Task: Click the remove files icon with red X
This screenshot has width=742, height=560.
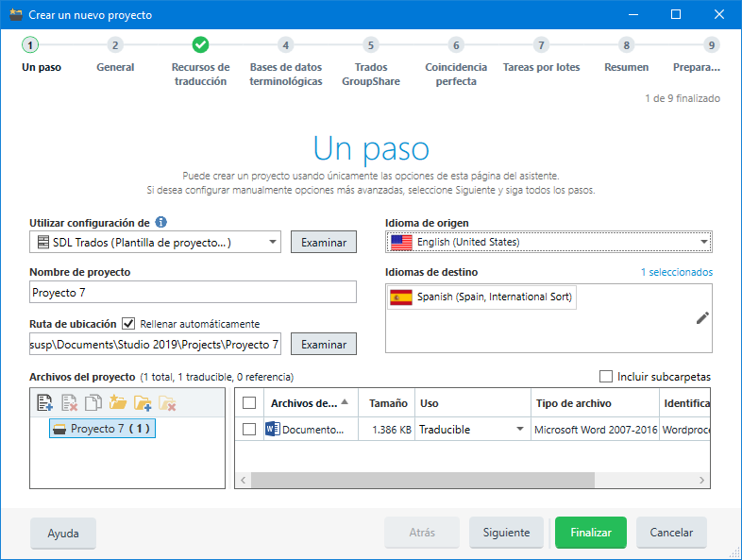Action: pyautogui.click(x=69, y=402)
